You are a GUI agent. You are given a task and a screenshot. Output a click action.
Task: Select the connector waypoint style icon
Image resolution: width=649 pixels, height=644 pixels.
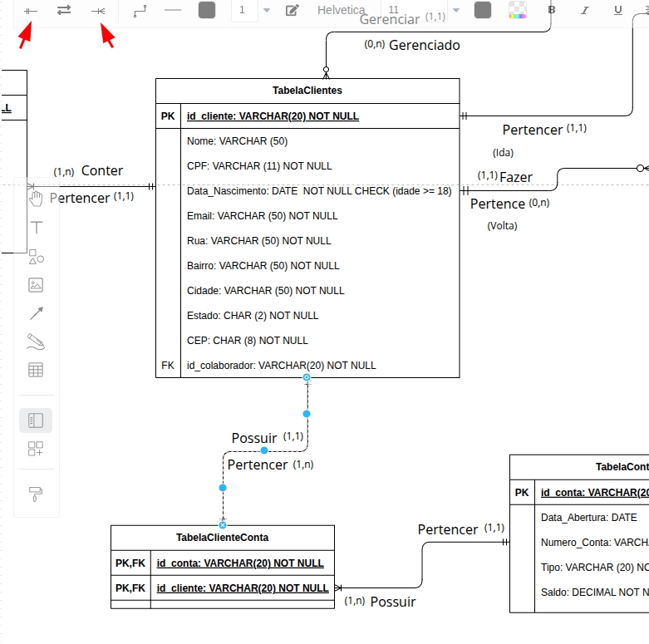[x=140, y=11]
